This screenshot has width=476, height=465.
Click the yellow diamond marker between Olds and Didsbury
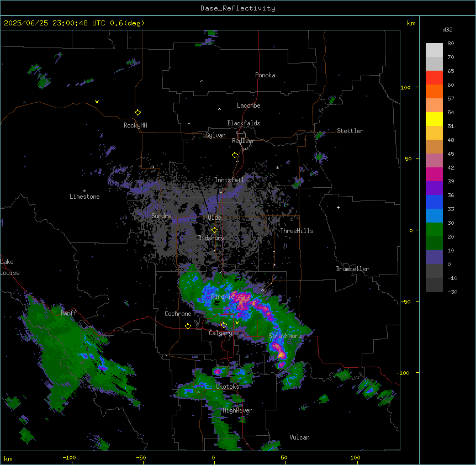[x=214, y=230]
